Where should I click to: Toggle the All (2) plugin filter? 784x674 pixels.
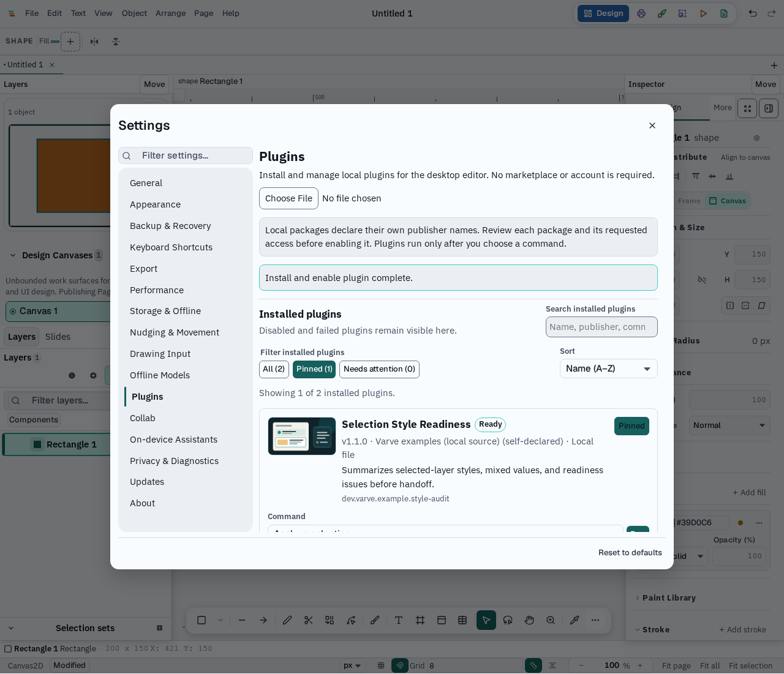click(274, 369)
